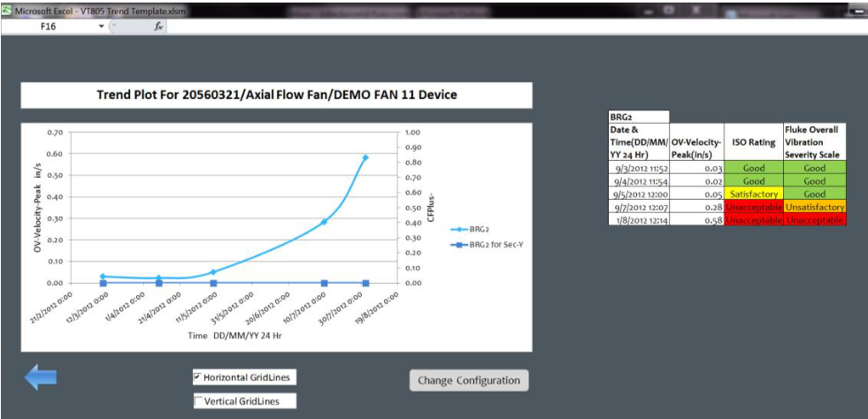This screenshot has height=419, width=868.
Task: Click Unacceptable ISO rating in 9/7/2012 row
Action: click(753, 207)
